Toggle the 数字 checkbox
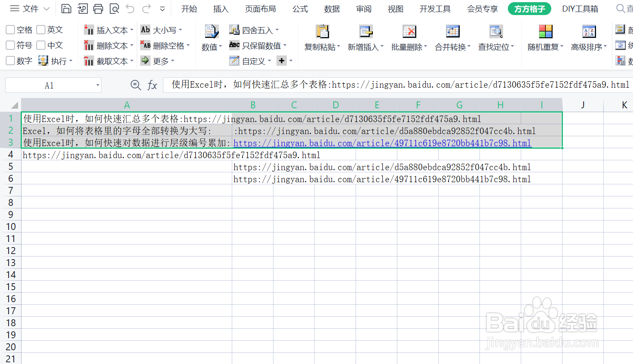 click(x=10, y=61)
